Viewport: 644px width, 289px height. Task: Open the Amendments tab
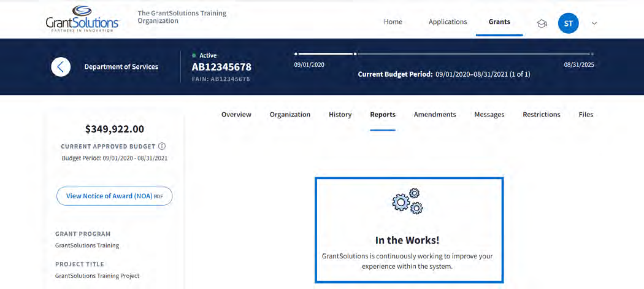click(435, 115)
